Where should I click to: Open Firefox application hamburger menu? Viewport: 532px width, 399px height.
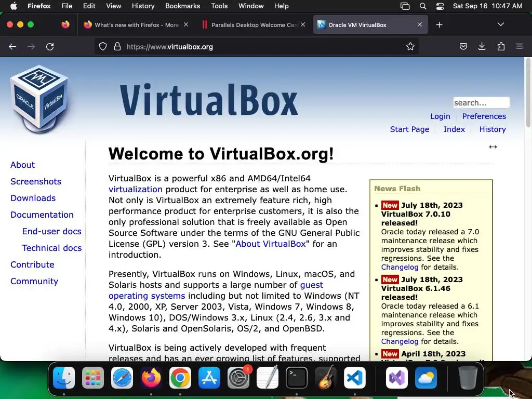tap(520, 46)
